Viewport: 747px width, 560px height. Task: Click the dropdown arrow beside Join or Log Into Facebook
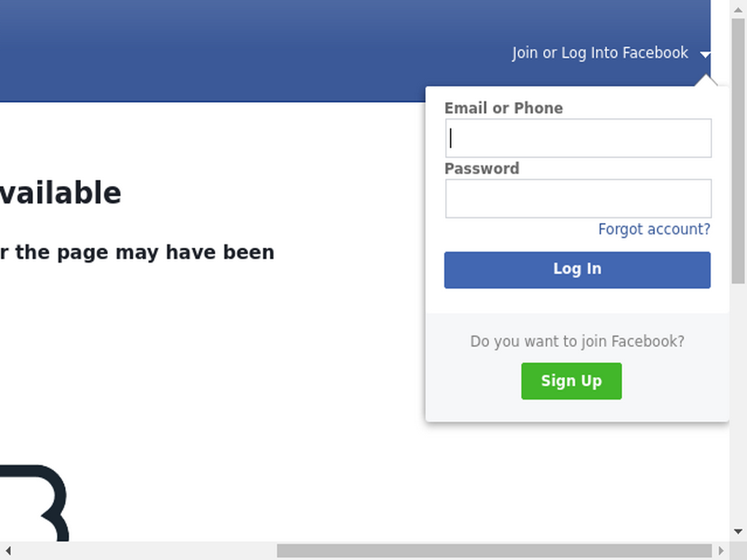pyautogui.click(x=705, y=54)
